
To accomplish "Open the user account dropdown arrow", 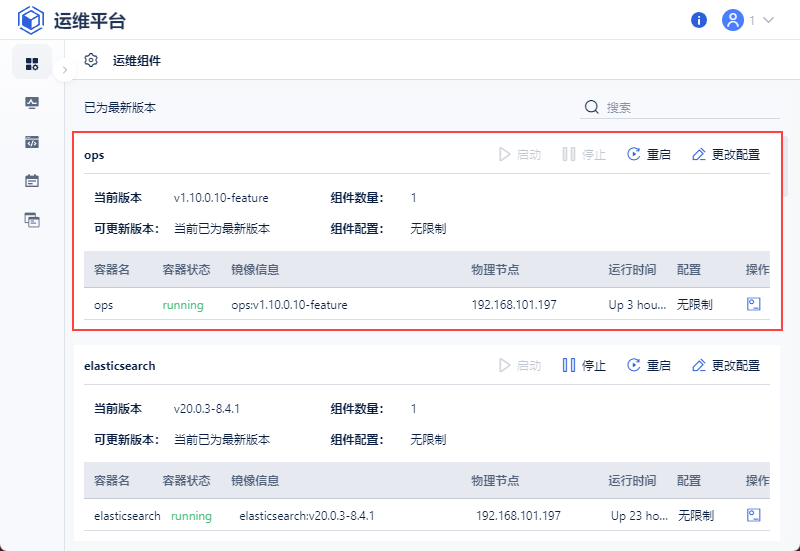I will [769, 20].
